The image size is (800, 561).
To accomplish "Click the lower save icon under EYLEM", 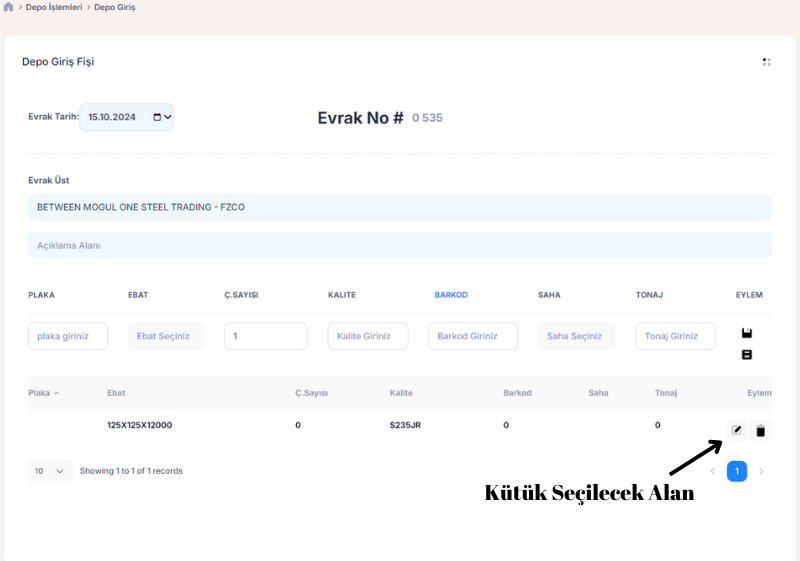I will [746, 355].
